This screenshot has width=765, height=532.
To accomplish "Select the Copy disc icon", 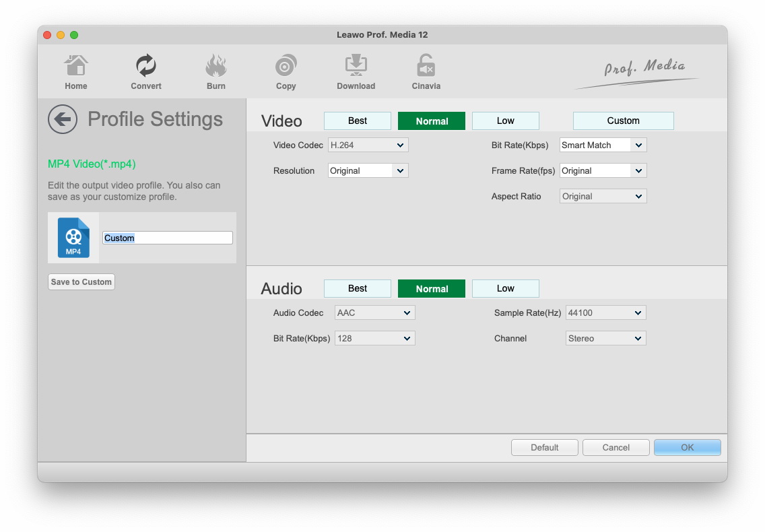I will pos(286,67).
